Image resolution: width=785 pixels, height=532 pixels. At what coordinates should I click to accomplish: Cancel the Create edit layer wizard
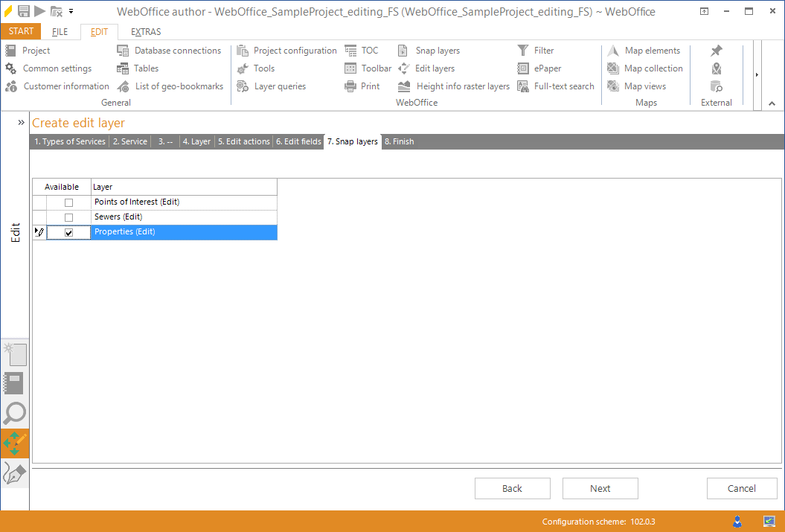click(742, 488)
